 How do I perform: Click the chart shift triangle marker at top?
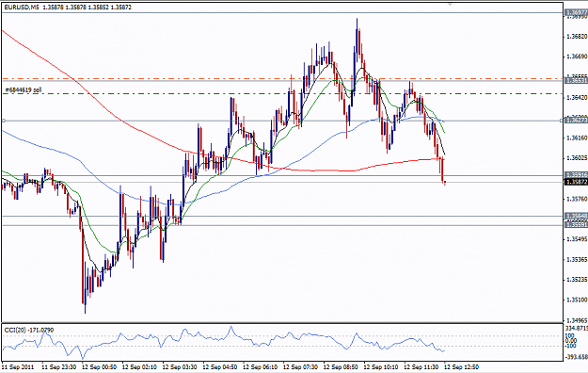pos(450,4)
